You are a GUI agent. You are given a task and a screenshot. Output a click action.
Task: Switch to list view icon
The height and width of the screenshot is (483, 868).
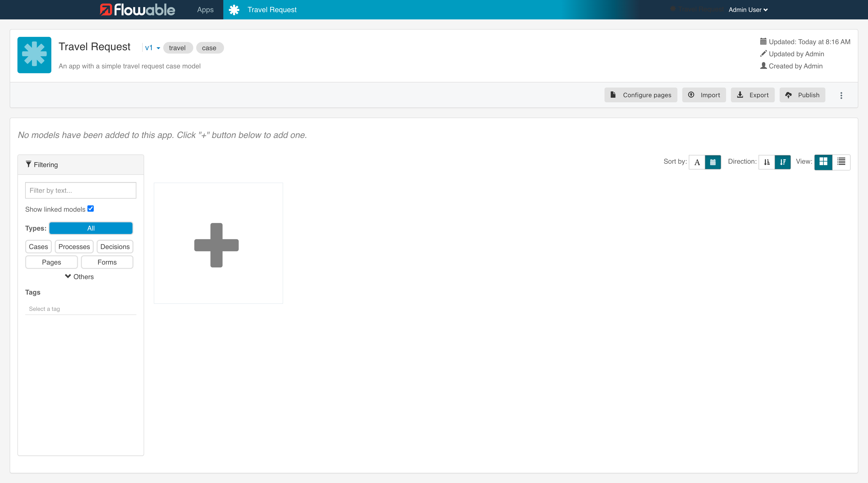tap(841, 162)
